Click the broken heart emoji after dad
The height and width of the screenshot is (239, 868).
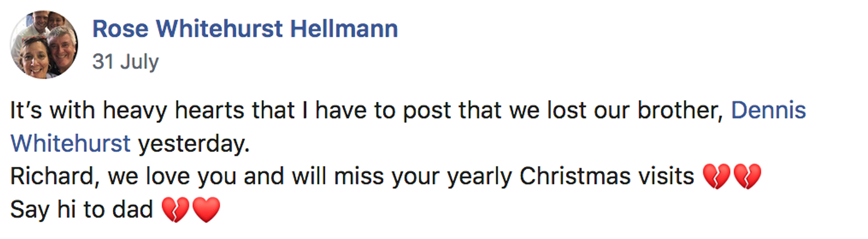(175, 209)
